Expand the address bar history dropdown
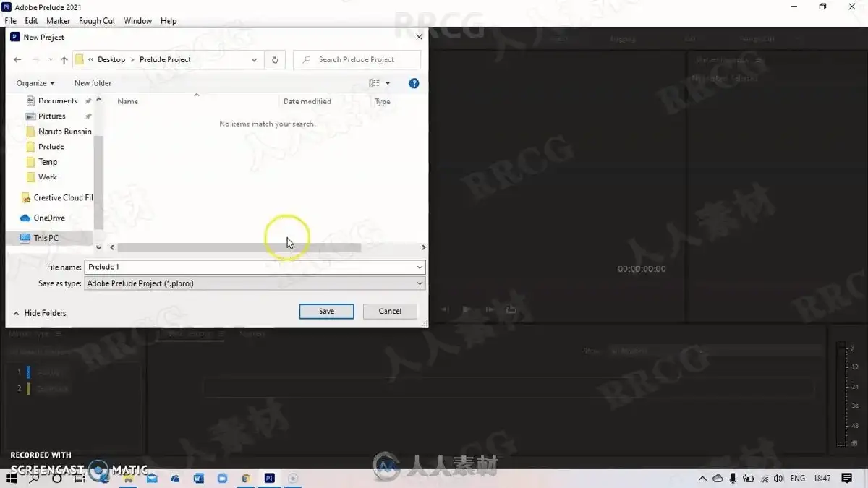The width and height of the screenshot is (868, 488). [x=254, y=60]
